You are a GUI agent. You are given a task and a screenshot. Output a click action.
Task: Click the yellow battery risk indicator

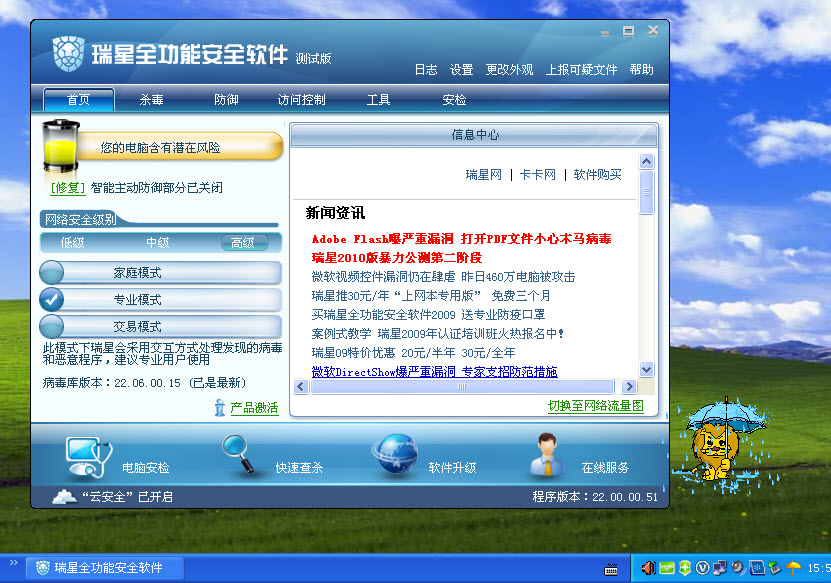(60, 146)
